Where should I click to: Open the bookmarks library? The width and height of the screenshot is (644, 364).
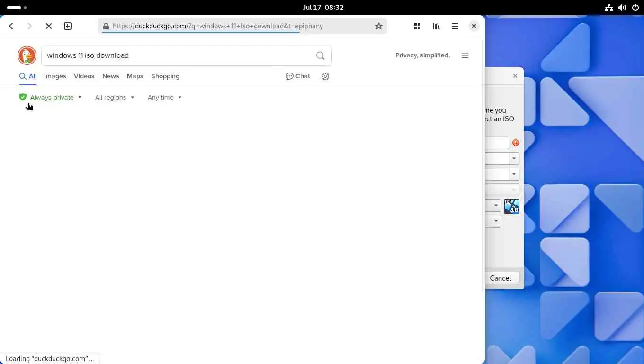coord(436,26)
